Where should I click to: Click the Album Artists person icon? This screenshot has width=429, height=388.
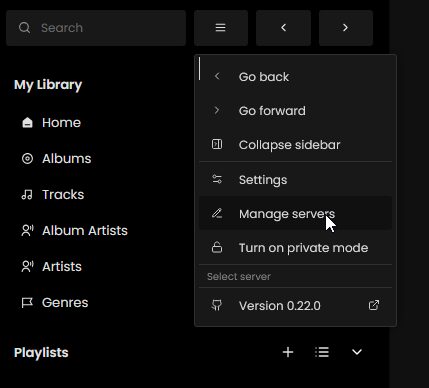27,231
